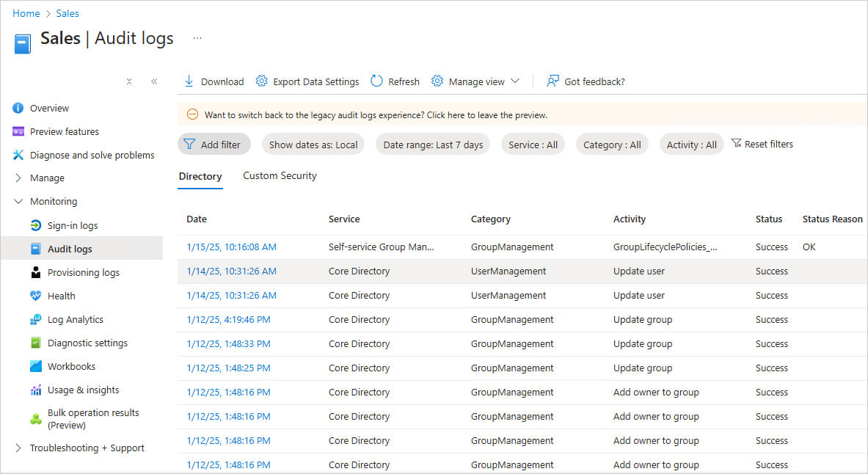
Task: Open the ellipsis more options menu
Action: [x=197, y=38]
